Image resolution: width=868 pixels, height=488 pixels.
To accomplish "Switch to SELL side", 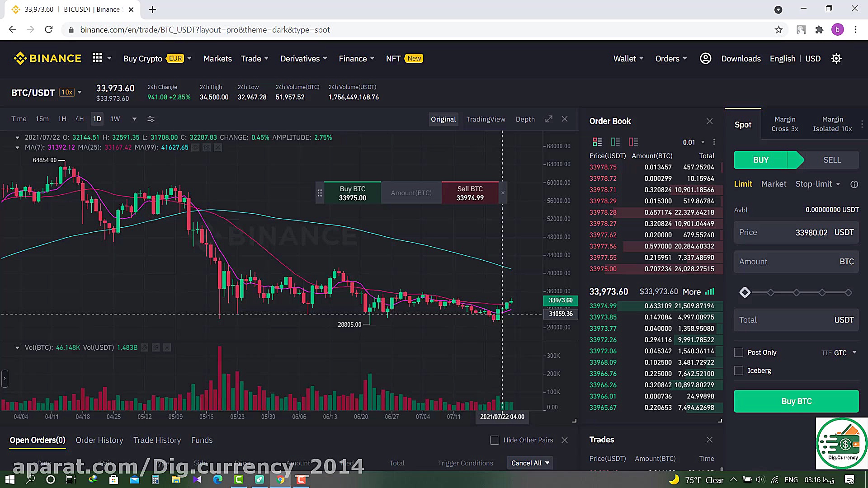I will [831, 160].
